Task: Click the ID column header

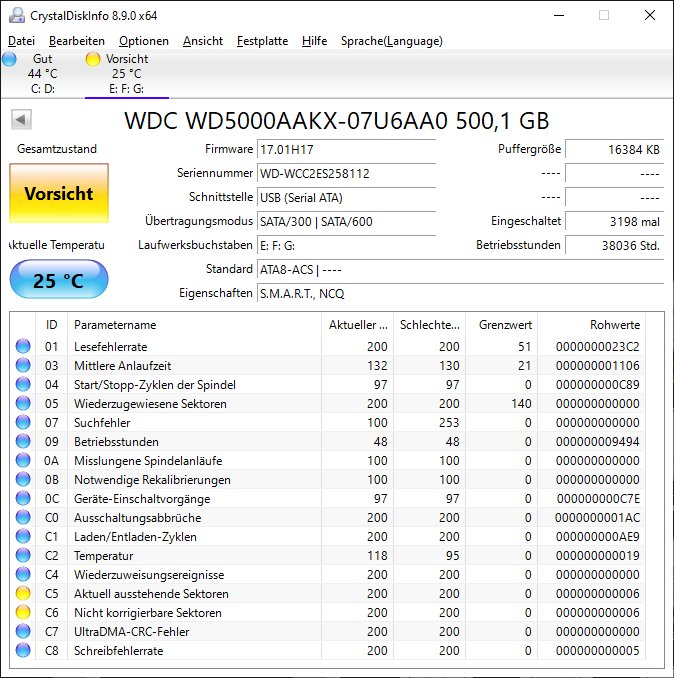Action: click(x=51, y=325)
